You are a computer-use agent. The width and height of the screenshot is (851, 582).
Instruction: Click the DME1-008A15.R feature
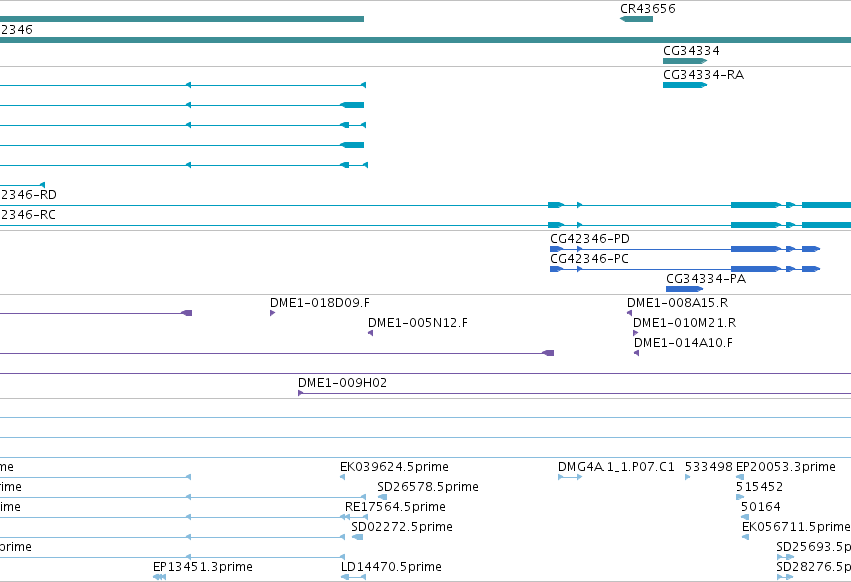pos(630,313)
